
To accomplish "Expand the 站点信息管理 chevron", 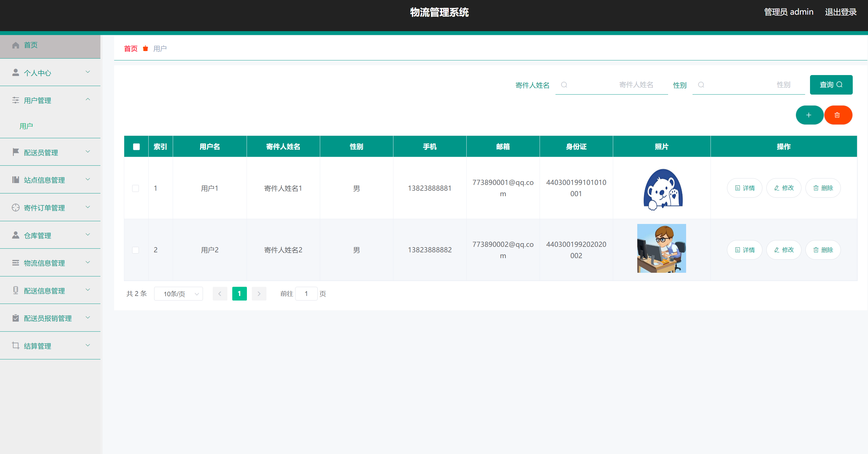I will [x=88, y=179].
